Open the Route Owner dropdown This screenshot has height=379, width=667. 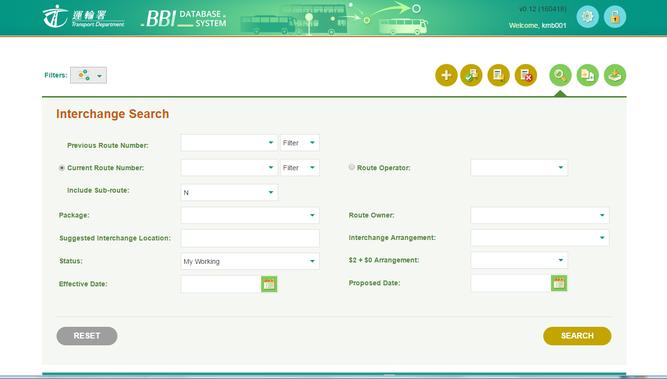(540, 215)
